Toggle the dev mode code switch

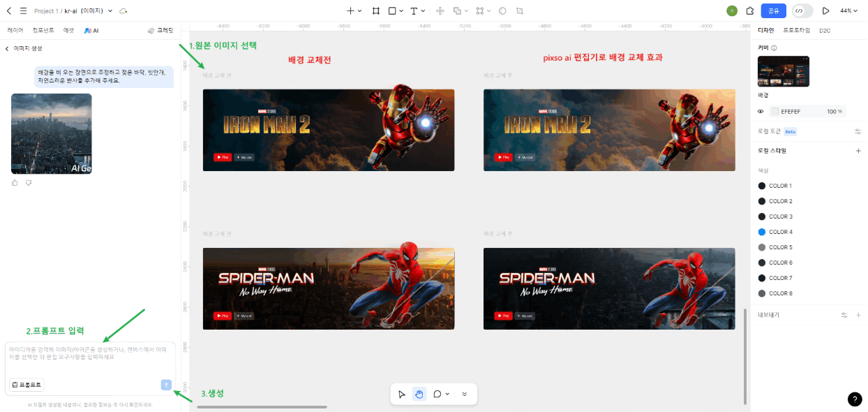pyautogui.click(x=802, y=11)
